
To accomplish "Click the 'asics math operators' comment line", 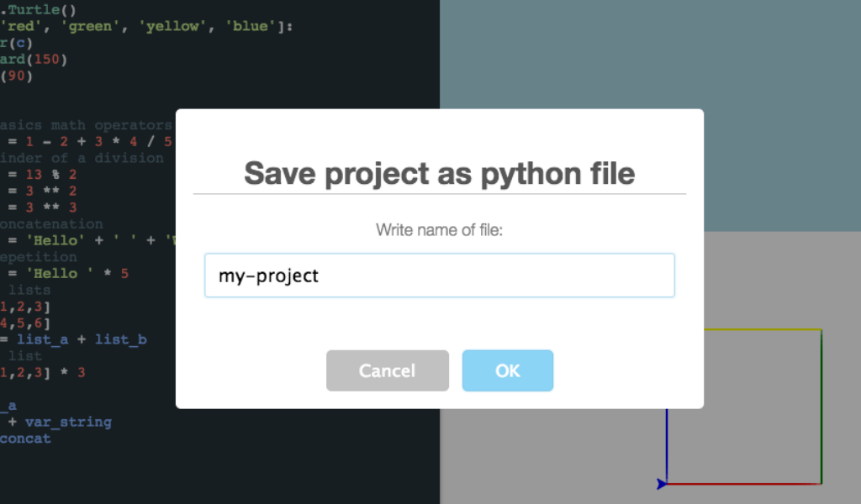I will (87, 125).
